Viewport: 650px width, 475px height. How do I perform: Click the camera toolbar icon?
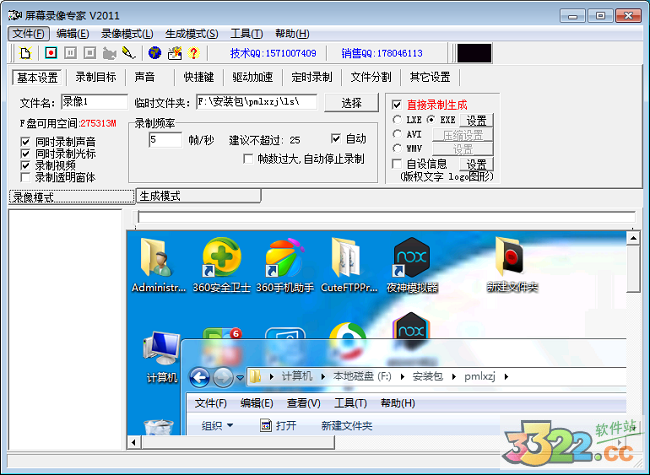(109, 53)
